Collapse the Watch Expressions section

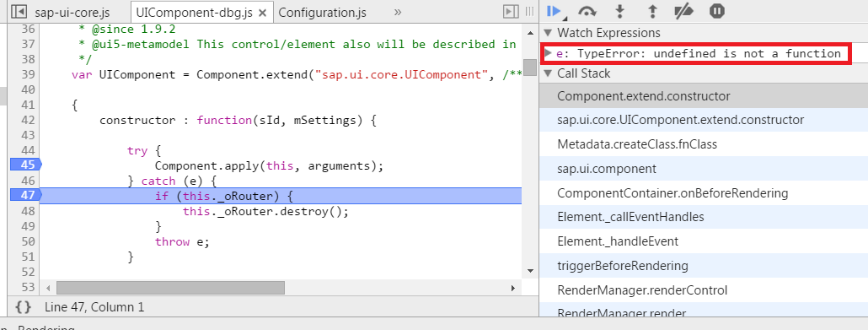[548, 33]
